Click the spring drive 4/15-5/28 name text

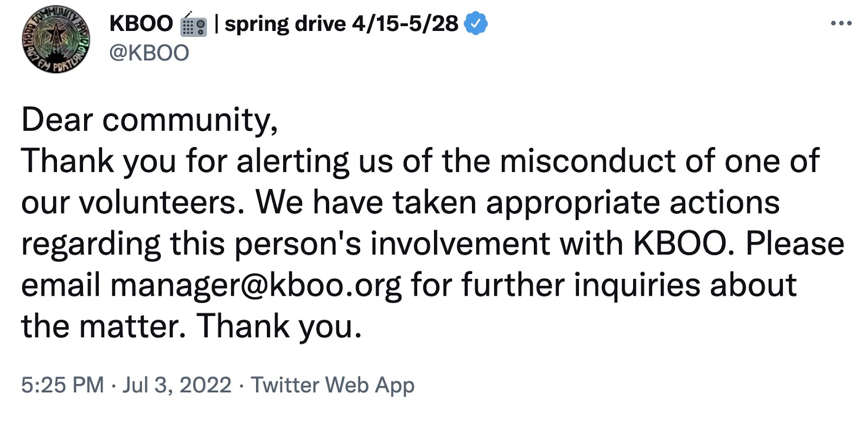(341, 24)
